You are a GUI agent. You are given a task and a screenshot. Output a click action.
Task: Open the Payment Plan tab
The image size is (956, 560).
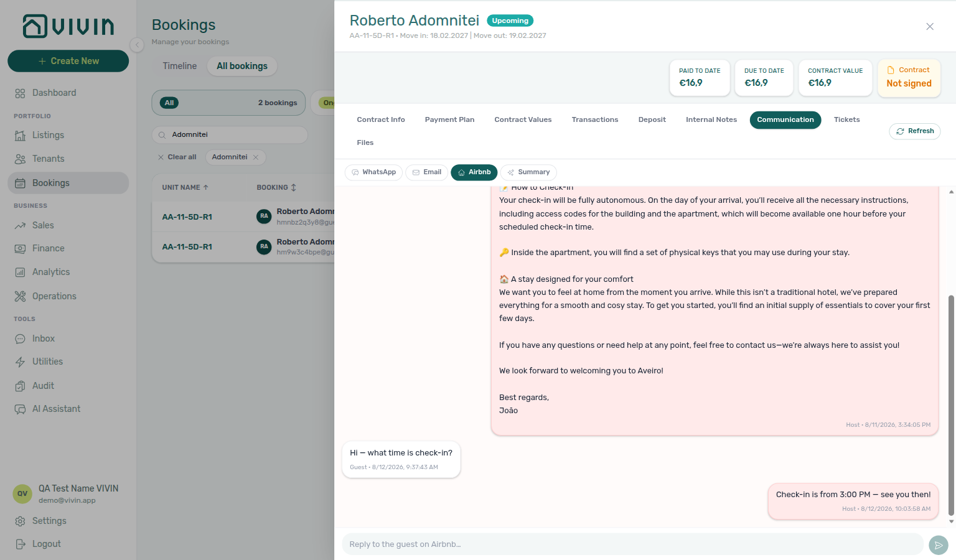click(449, 120)
